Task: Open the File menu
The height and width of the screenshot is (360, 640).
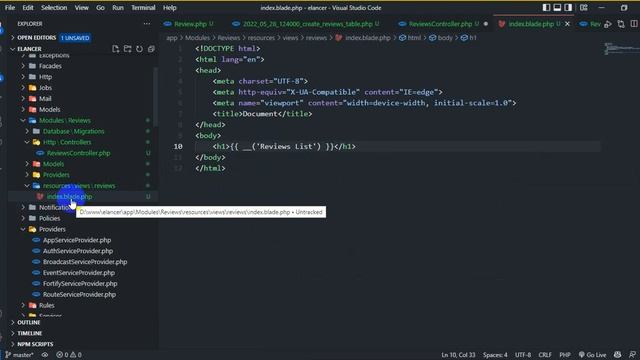Action: pyautogui.click(x=10, y=8)
